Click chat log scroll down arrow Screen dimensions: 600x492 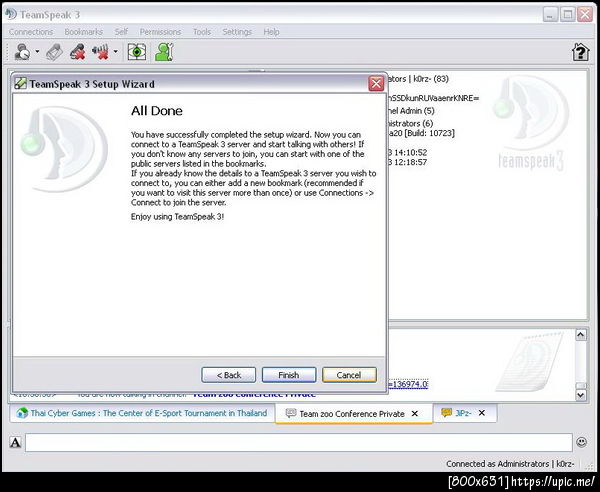580,394
